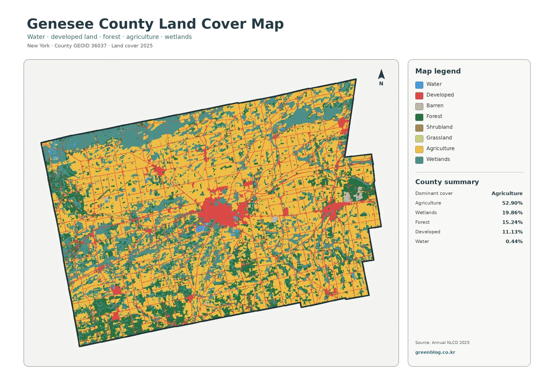Select the Shrubland brown legend swatch
Screen dimensions: 554x392
point(419,128)
